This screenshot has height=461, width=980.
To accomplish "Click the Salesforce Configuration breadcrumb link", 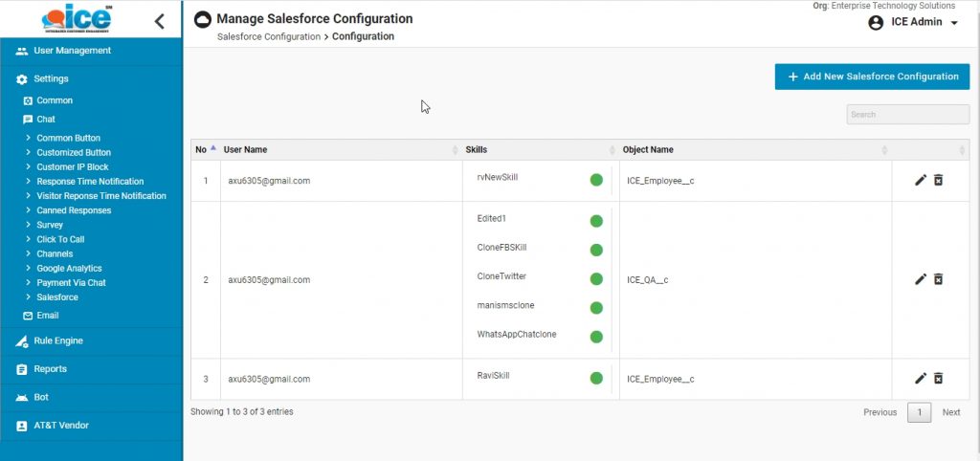I will point(268,37).
